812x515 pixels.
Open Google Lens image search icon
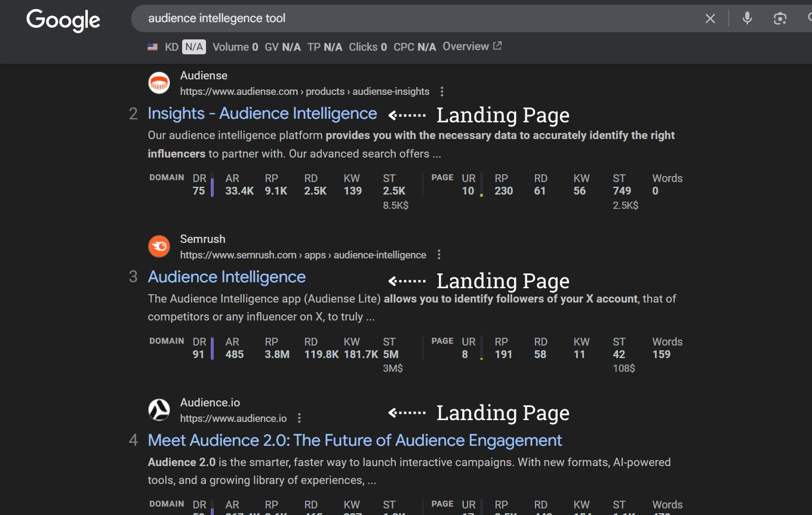pyautogui.click(x=780, y=18)
